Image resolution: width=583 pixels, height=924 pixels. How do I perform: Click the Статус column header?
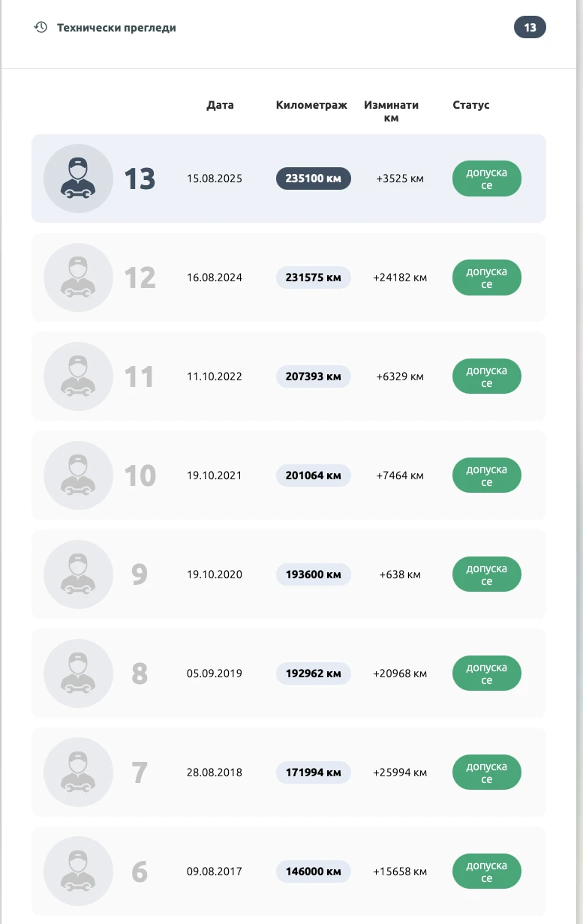click(471, 105)
